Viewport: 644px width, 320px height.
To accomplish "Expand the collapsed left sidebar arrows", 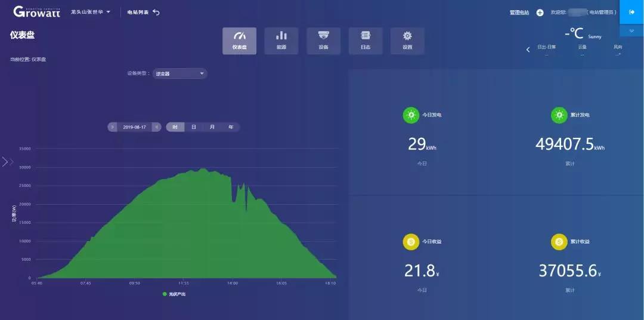I will click(7, 162).
